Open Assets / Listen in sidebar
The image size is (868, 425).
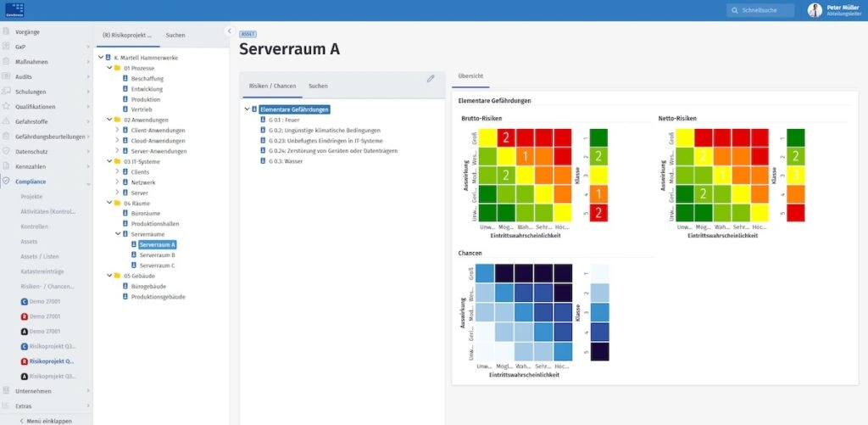point(40,256)
